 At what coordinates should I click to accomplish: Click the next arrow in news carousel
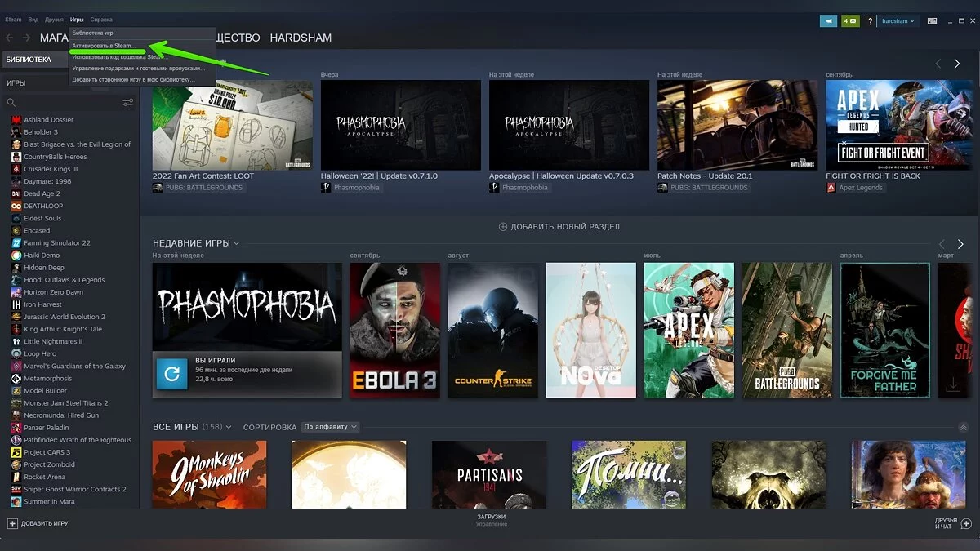(956, 64)
